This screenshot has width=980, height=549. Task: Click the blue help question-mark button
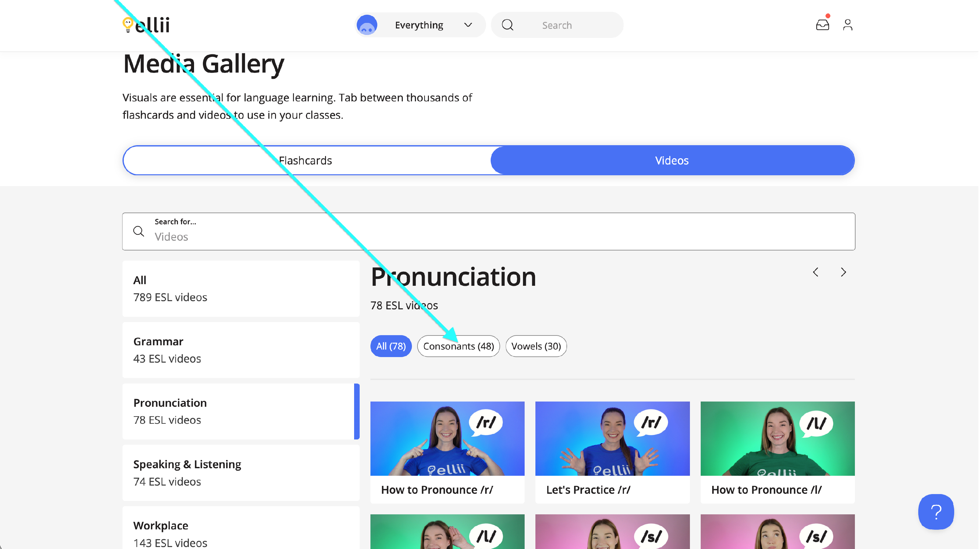pos(936,512)
